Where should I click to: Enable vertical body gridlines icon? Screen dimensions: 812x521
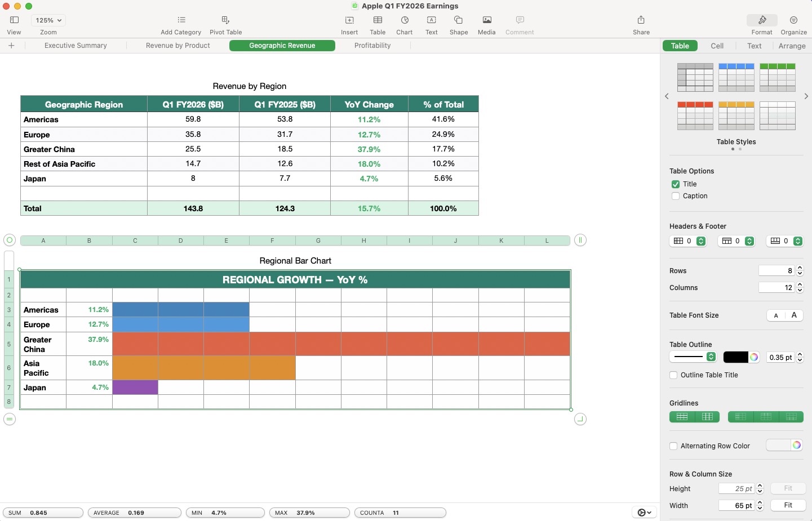pyautogui.click(x=708, y=417)
